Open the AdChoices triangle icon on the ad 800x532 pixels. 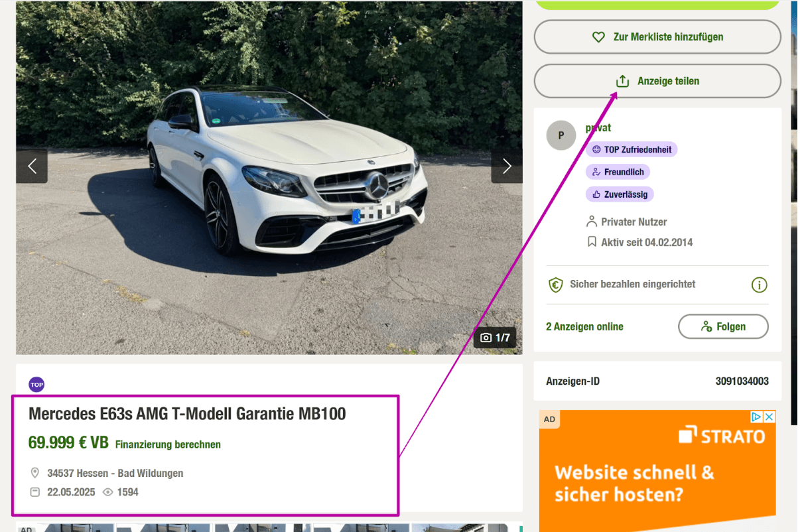pos(756,417)
